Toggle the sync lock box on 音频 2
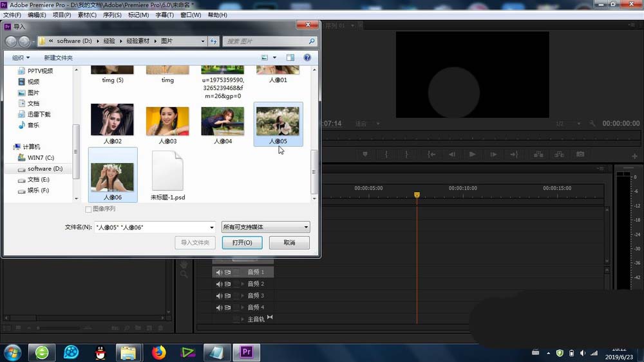Viewport: 644px width, 362px height. pyautogui.click(x=236, y=284)
